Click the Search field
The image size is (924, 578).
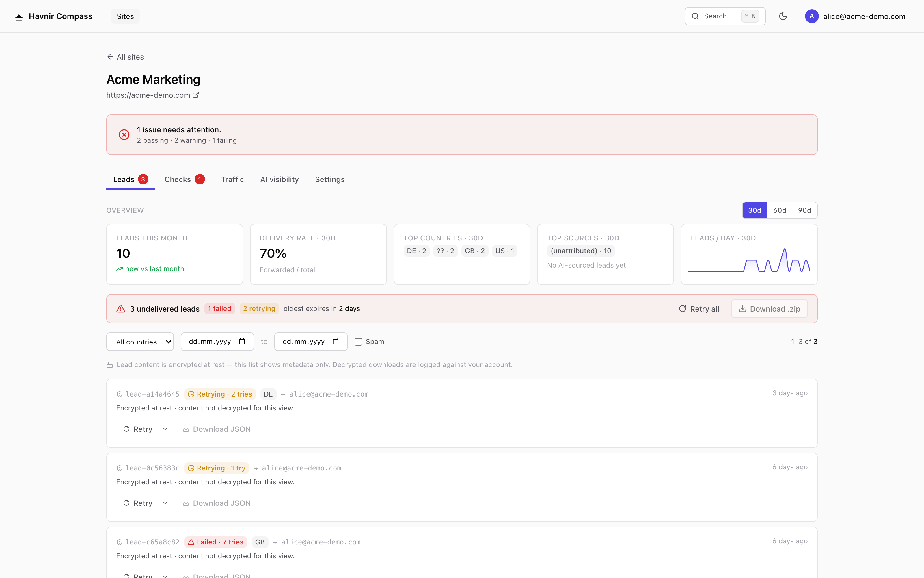(x=725, y=16)
